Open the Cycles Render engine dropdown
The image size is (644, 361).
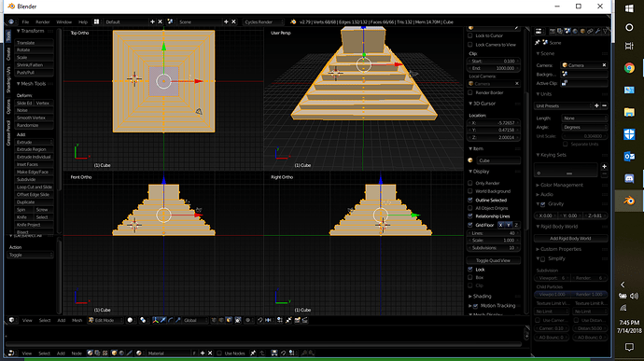click(x=263, y=21)
